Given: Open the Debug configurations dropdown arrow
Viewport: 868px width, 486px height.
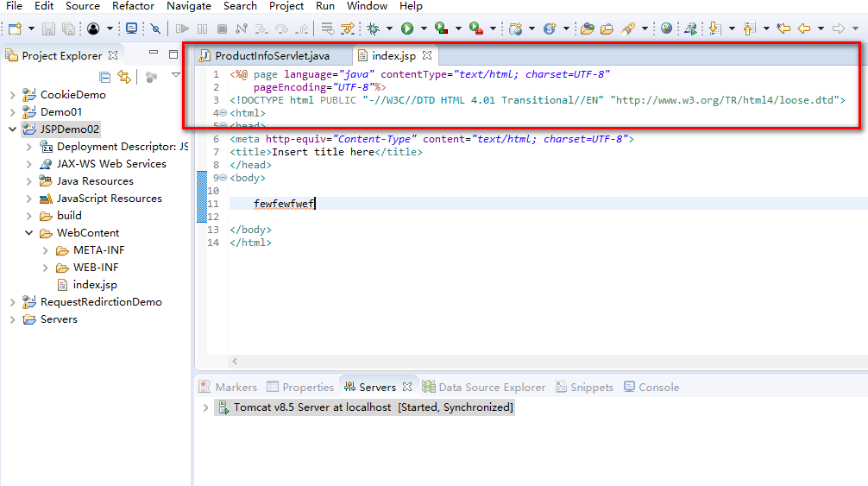Looking at the screenshot, I should point(389,28).
